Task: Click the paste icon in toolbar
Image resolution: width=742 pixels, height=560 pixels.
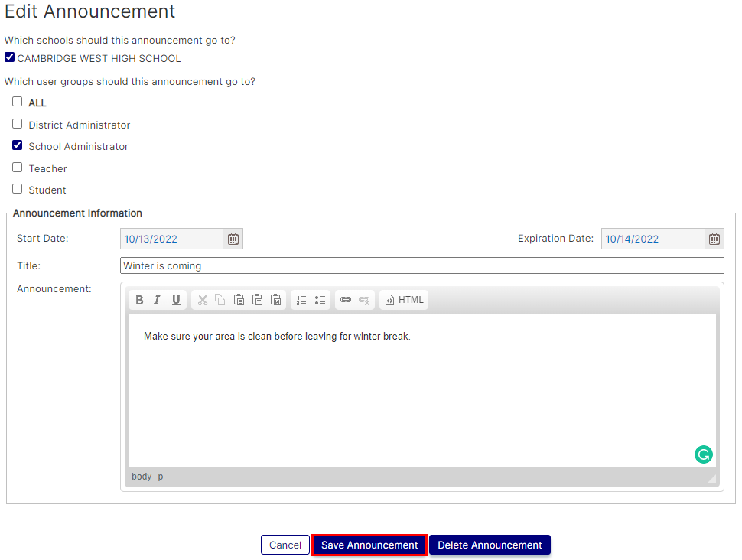Action: click(239, 300)
